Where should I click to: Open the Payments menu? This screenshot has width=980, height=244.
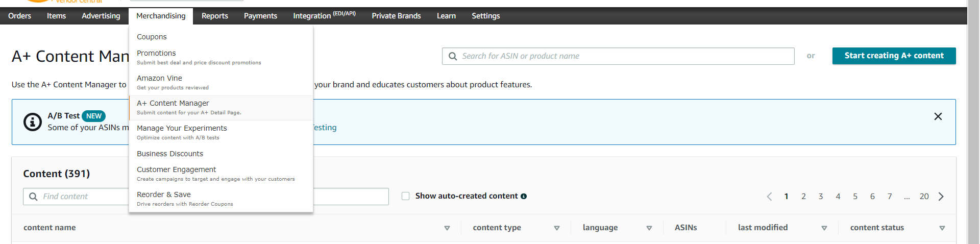(260, 16)
